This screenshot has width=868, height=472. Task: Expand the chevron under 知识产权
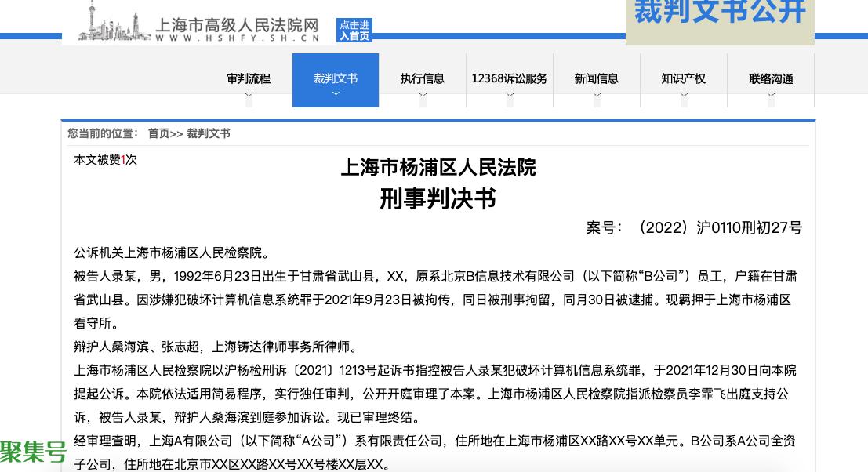pos(684,96)
